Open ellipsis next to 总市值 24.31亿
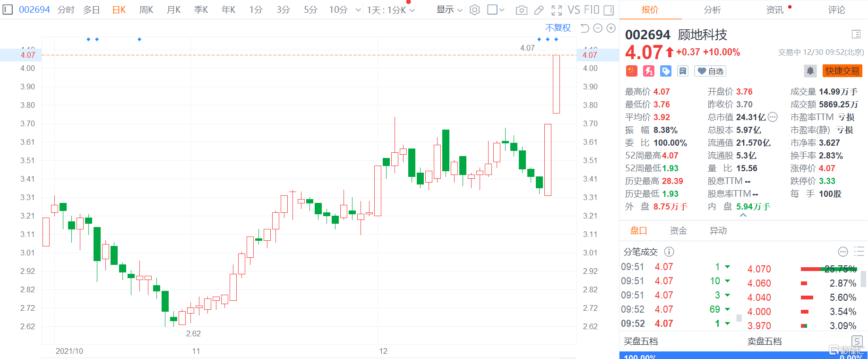The width and height of the screenshot is (868, 359). pyautogui.click(x=773, y=117)
